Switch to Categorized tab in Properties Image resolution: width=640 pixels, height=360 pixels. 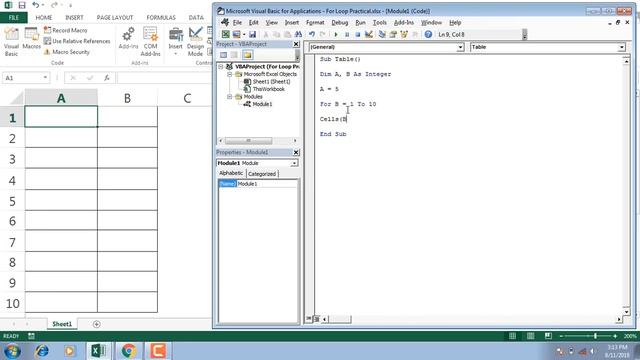262,174
